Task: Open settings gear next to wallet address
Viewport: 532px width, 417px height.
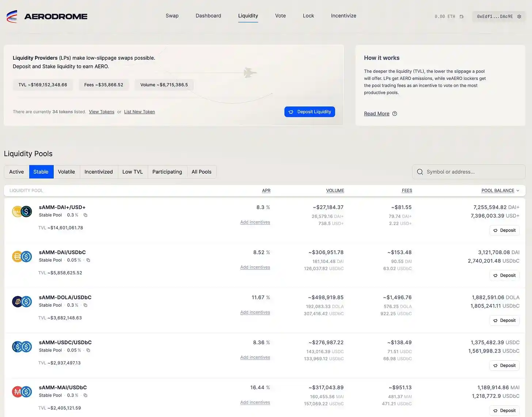Action: coord(519,16)
